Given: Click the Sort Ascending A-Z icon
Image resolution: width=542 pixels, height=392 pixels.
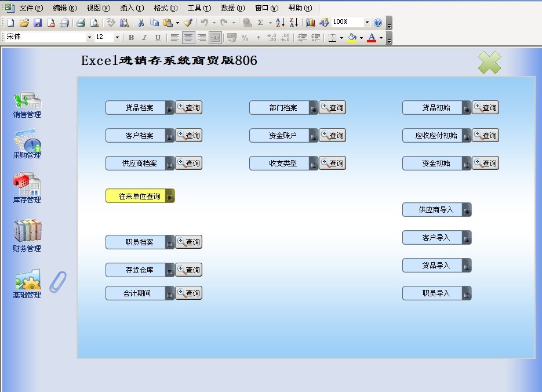Looking at the screenshot, I should coord(280,23).
